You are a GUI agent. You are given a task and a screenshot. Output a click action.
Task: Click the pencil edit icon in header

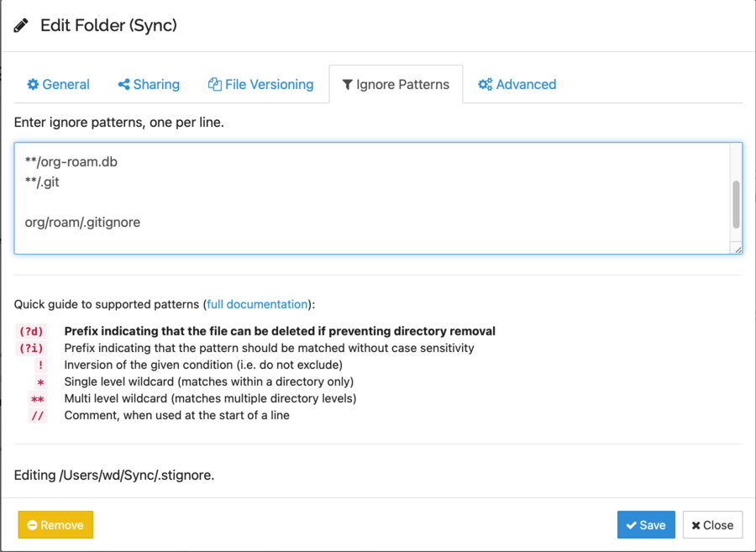(x=22, y=25)
